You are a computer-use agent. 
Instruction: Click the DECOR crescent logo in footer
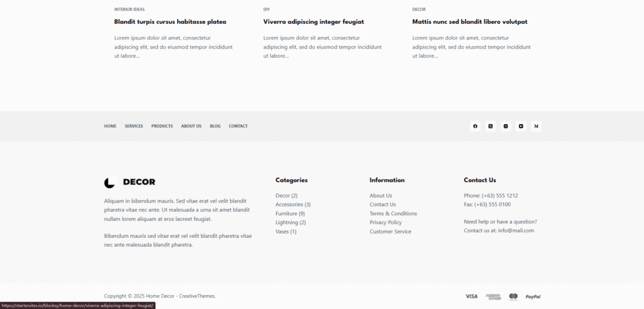point(110,183)
